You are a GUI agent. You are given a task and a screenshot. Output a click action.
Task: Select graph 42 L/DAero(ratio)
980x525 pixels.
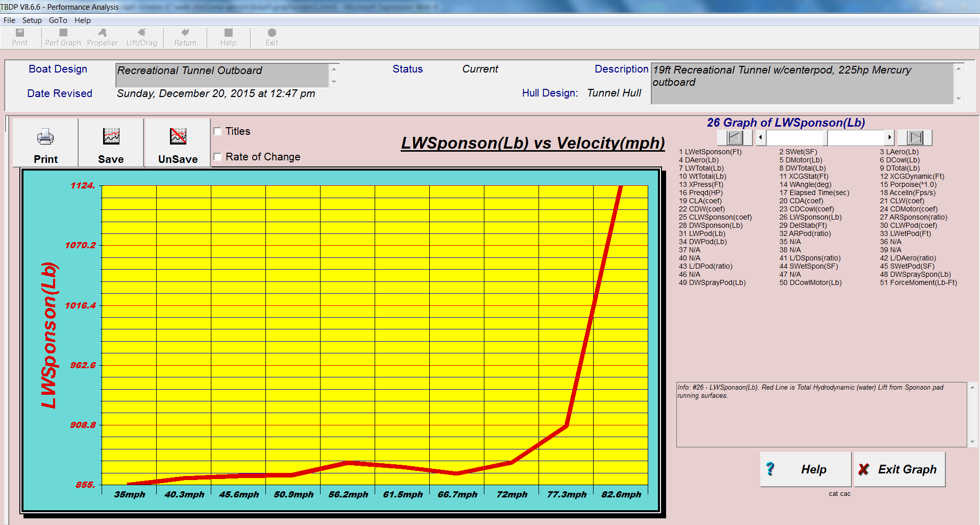point(908,258)
